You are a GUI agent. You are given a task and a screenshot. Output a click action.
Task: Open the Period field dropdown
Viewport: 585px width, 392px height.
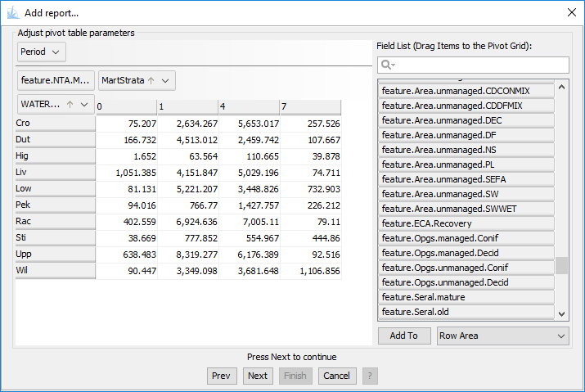pos(42,52)
